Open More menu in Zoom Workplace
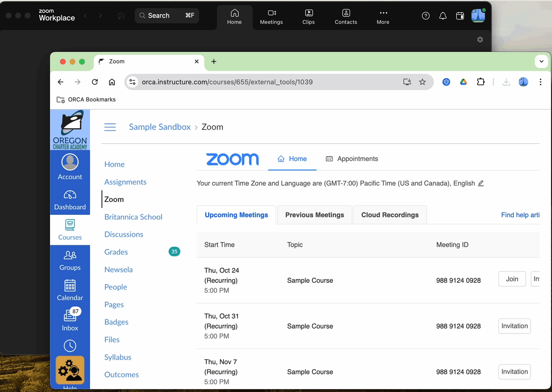 pyautogui.click(x=383, y=17)
